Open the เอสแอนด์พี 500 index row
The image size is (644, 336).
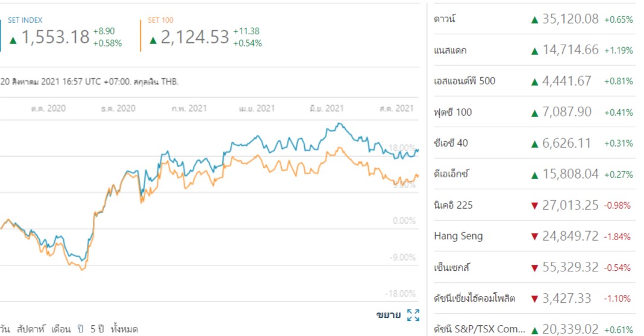(x=464, y=81)
